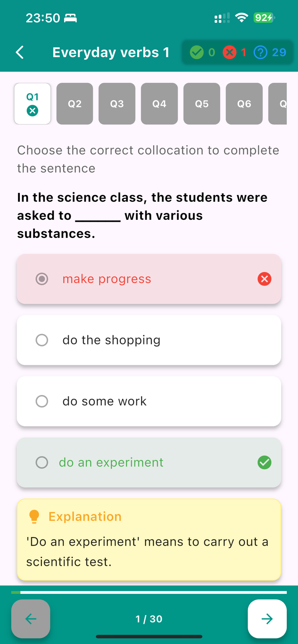Tap the back chevron in header

[20, 52]
